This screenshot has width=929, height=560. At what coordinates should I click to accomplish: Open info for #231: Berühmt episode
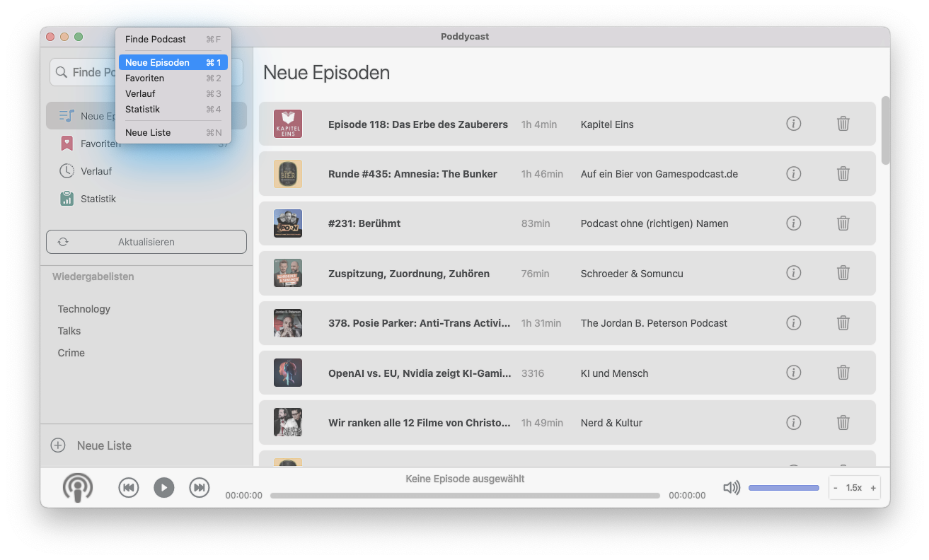pyautogui.click(x=793, y=223)
